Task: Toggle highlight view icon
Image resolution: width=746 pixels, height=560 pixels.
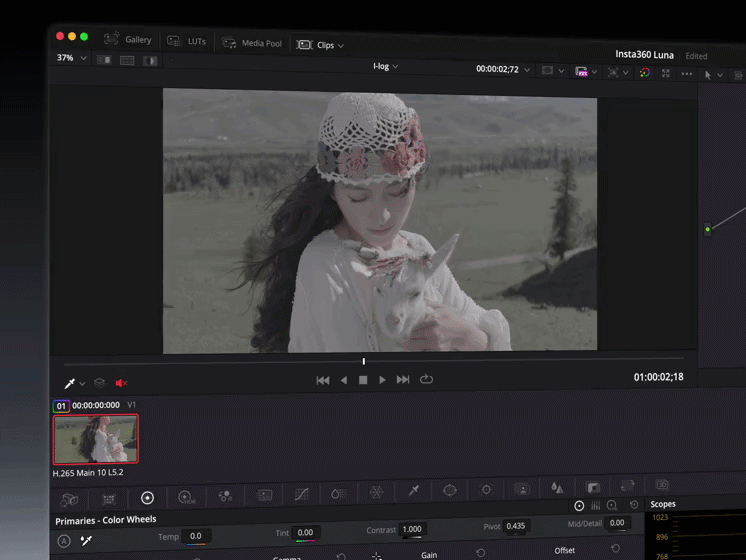Action: point(150,61)
